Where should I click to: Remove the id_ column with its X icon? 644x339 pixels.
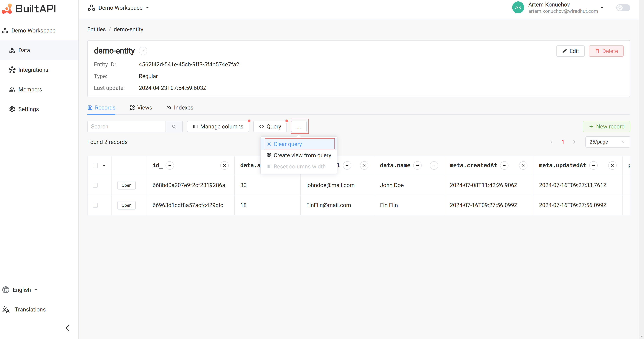[224, 165]
